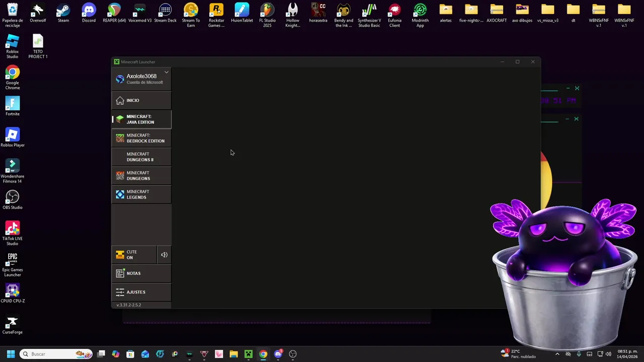This screenshot has height=362, width=644.
Task: Select the axo dibujos folder
Action: 522,14
